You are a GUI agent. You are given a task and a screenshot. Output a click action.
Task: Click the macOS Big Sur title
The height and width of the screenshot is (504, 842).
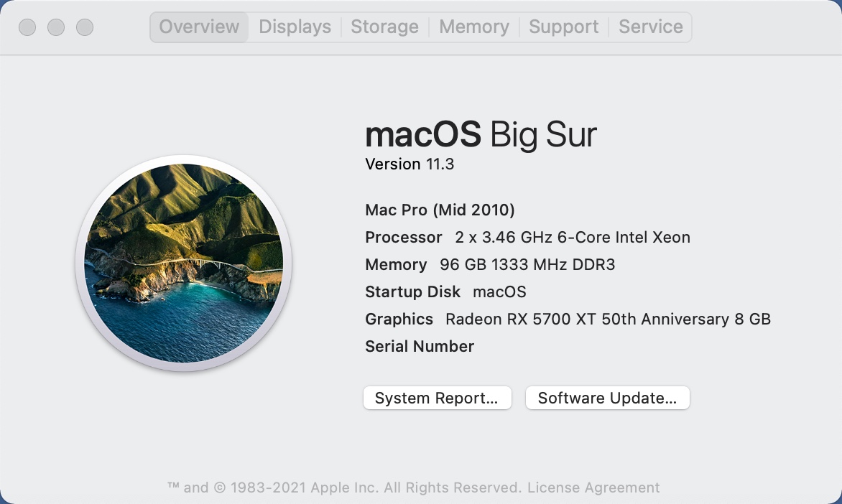click(481, 135)
